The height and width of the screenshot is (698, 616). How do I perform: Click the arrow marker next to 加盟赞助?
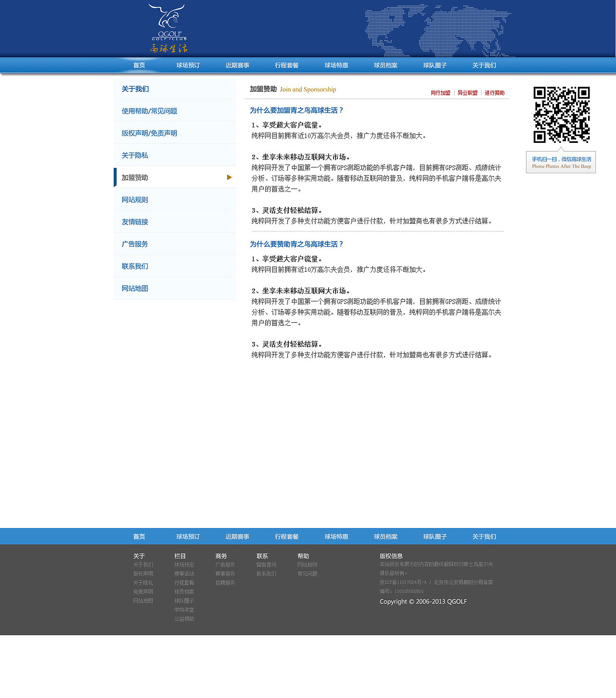click(x=229, y=177)
